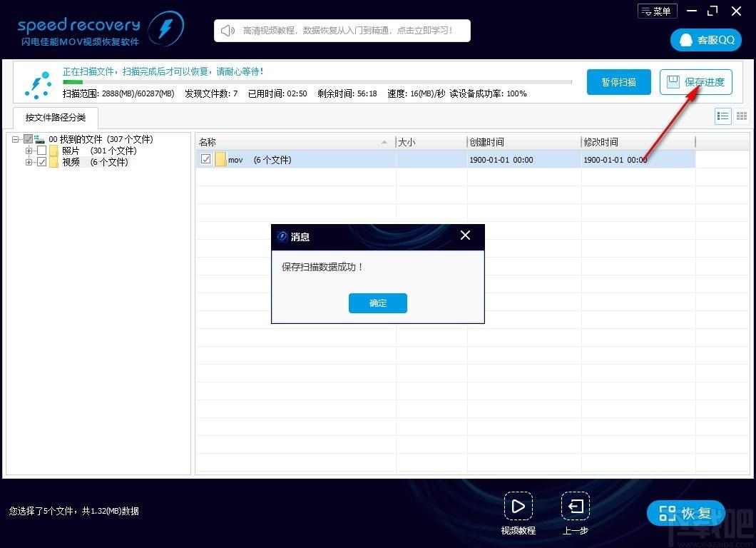Sort by the 修改时间 column header
The height and width of the screenshot is (548, 756).
pos(638,142)
